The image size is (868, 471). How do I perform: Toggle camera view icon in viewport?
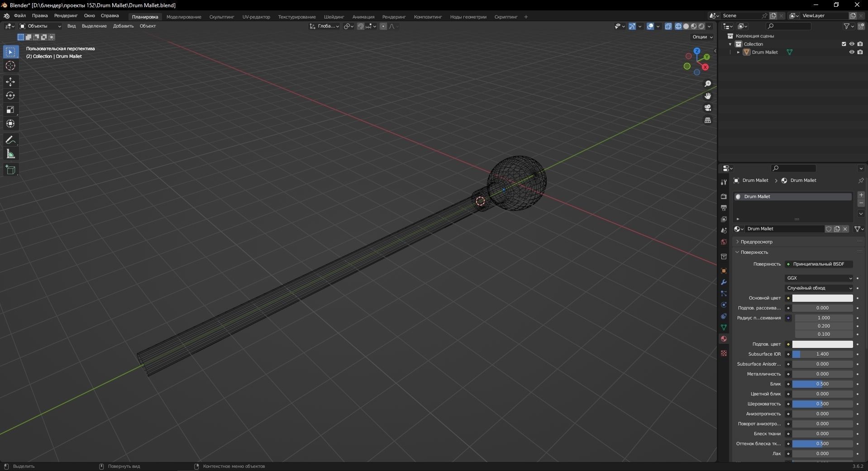(x=708, y=108)
